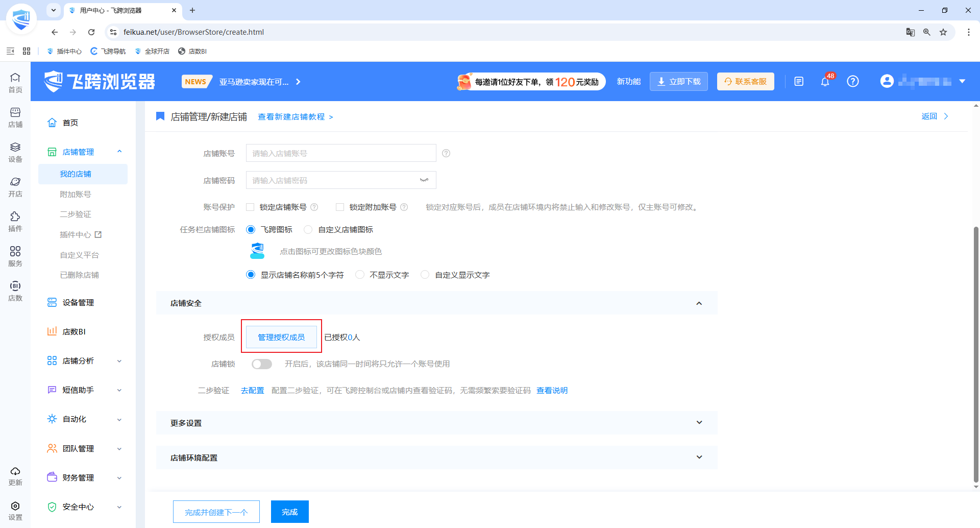This screenshot has width=980, height=528.
Task: Expand the 短信助手 sidebar menu
Action: click(119, 390)
